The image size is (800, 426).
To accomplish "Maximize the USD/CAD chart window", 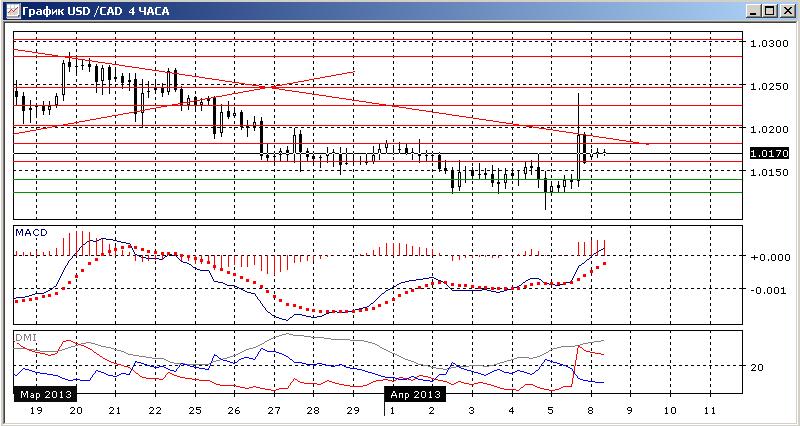I will coord(769,11).
